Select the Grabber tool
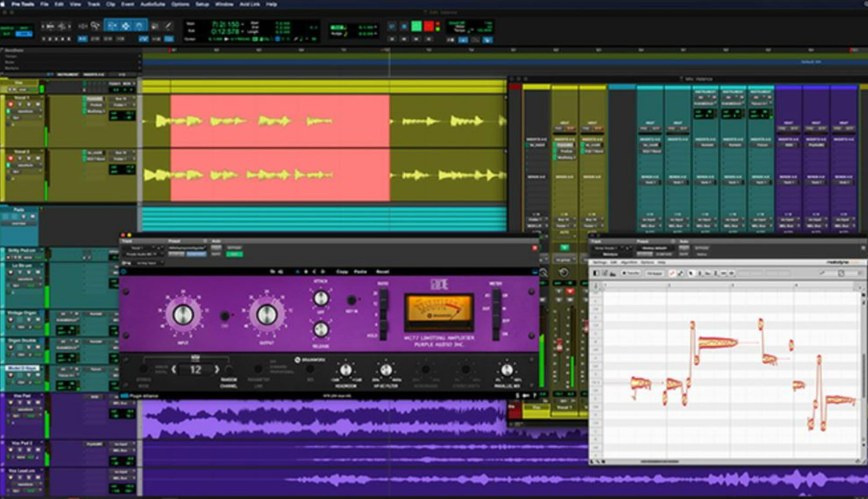The width and height of the screenshot is (868, 499). (x=139, y=25)
